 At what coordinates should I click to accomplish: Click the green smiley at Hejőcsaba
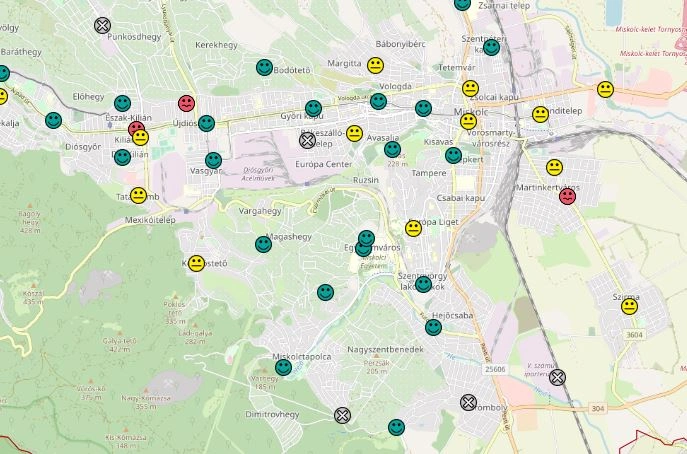tap(433, 327)
